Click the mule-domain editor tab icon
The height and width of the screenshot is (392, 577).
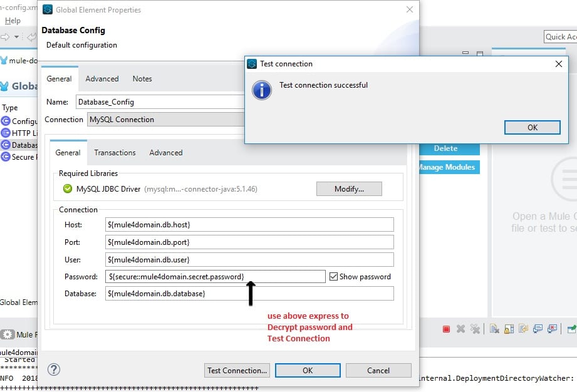click(x=4, y=61)
